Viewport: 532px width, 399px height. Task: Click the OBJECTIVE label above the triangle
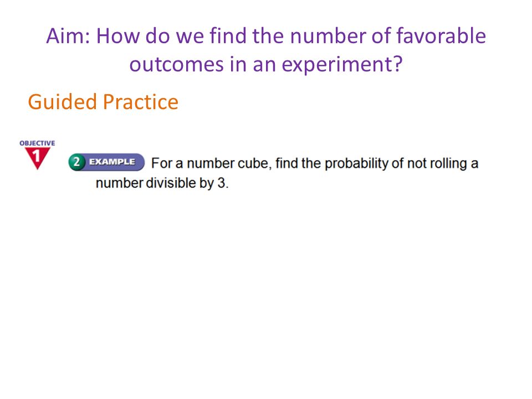tap(37, 143)
